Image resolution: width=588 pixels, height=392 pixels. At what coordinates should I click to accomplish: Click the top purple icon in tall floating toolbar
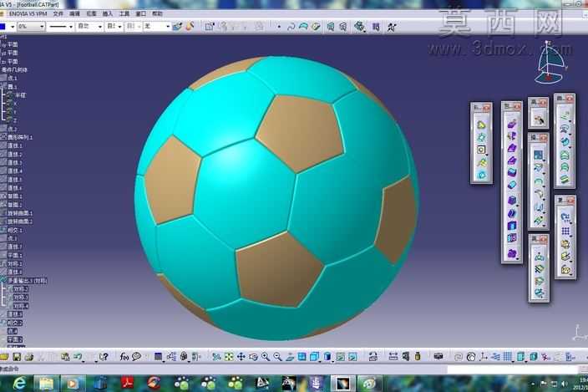[x=512, y=124]
